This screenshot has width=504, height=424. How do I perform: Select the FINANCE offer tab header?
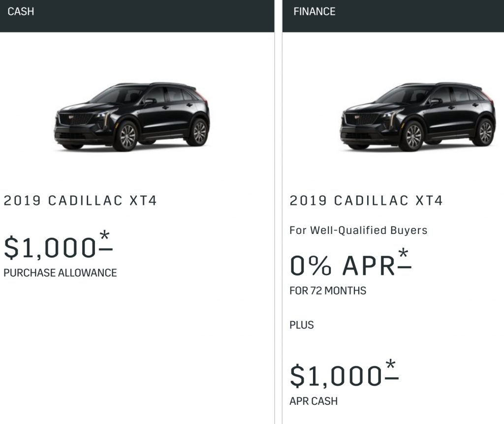point(393,16)
